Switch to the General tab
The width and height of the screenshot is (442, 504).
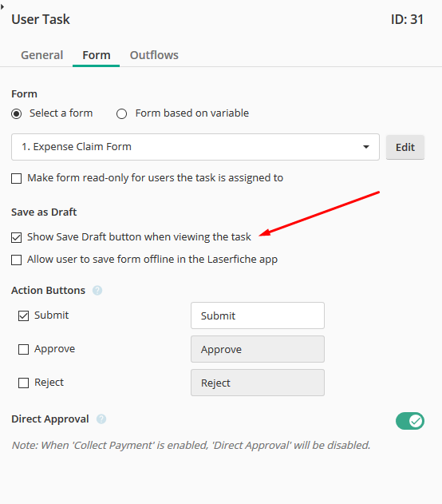(x=42, y=55)
